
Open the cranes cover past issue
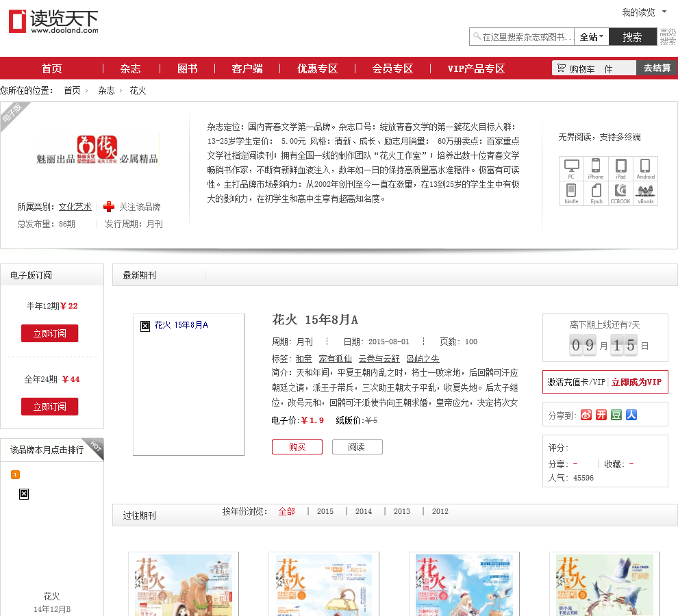pyautogui.click(x=605, y=584)
